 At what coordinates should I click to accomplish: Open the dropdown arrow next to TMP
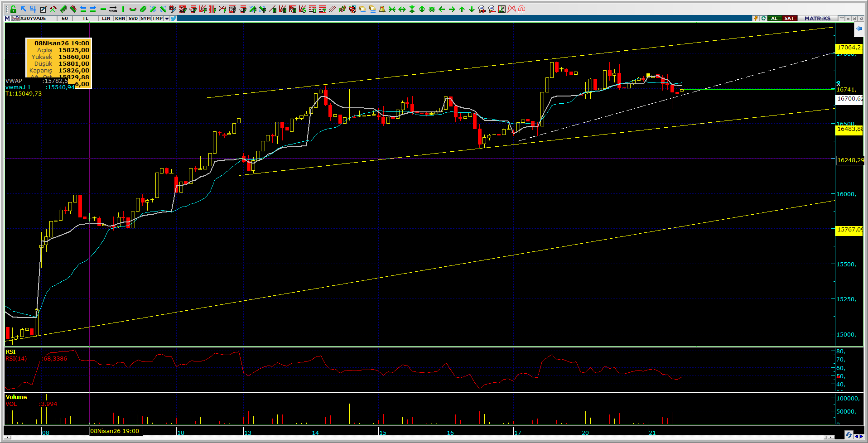[167, 19]
